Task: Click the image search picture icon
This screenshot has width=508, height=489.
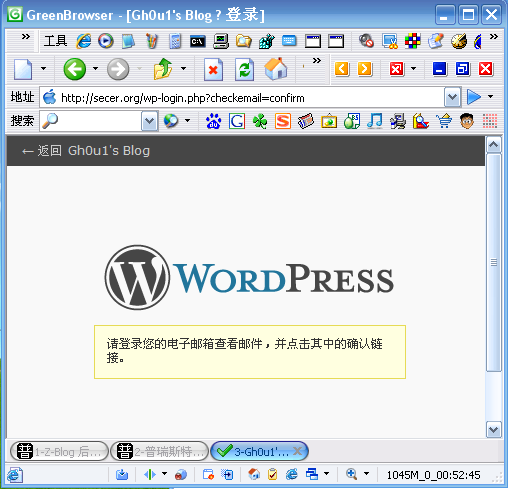Action: (x=329, y=121)
